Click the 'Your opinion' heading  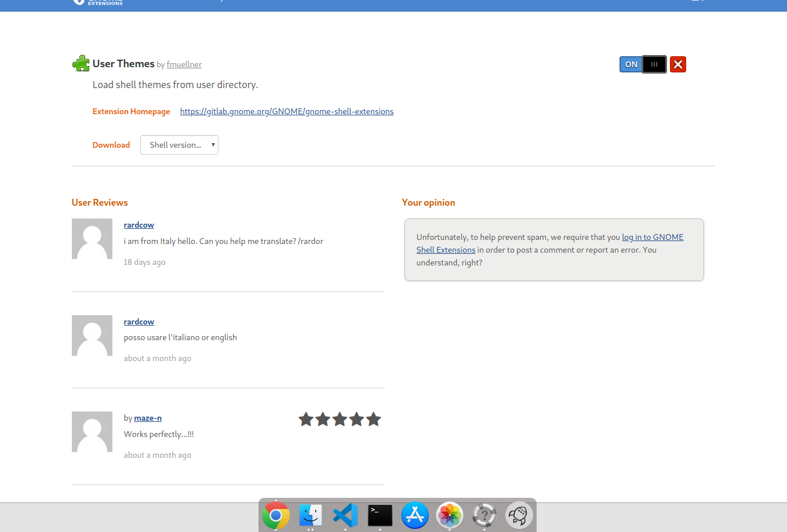point(429,202)
